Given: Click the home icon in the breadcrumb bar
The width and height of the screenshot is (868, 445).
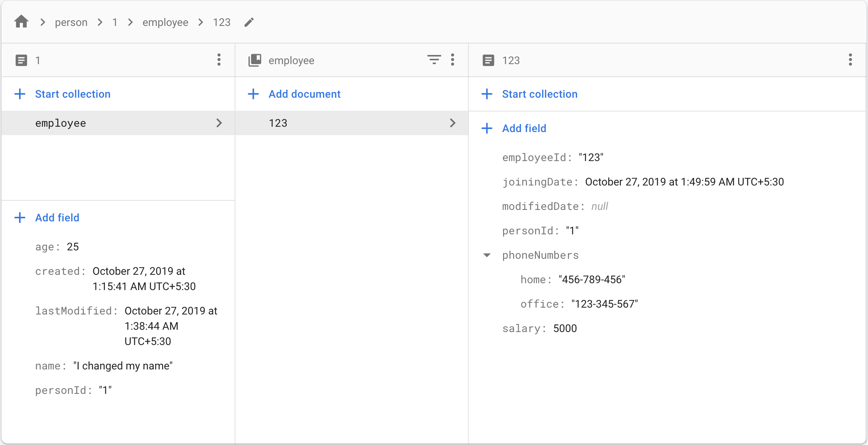Looking at the screenshot, I should 21,22.
